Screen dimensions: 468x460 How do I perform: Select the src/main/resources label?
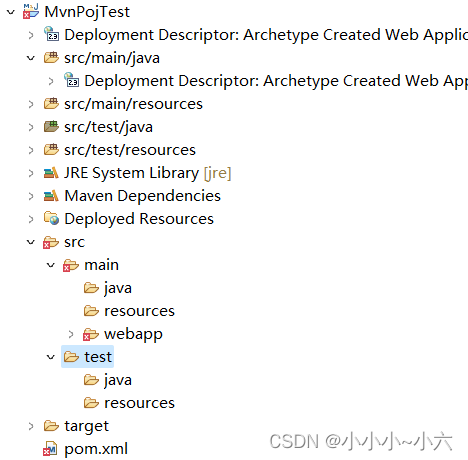[x=133, y=104]
